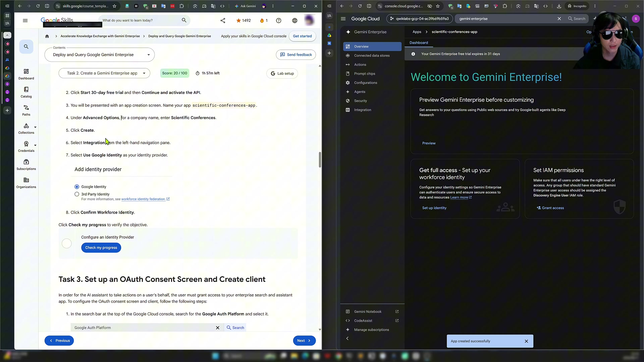Open Catalog in Google Skills sidebar
This screenshot has height=362, width=644.
(x=26, y=93)
